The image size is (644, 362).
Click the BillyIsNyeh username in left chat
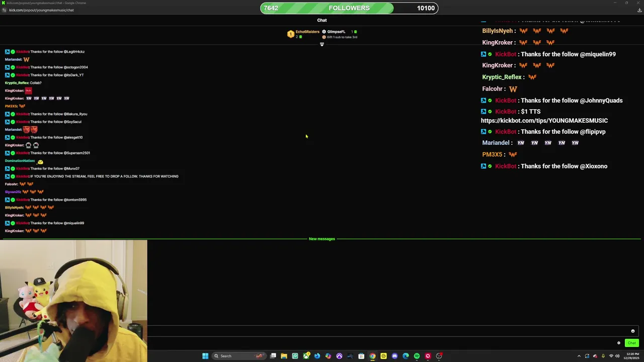pos(14,208)
